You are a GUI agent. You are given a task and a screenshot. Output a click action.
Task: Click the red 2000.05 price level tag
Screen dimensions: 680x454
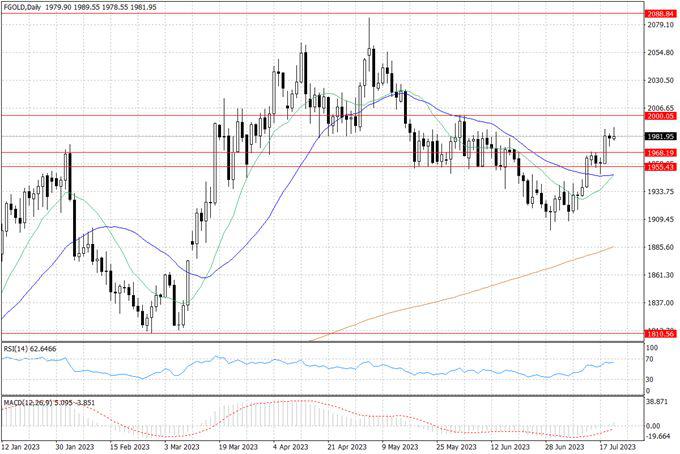[x=656, y=116]
